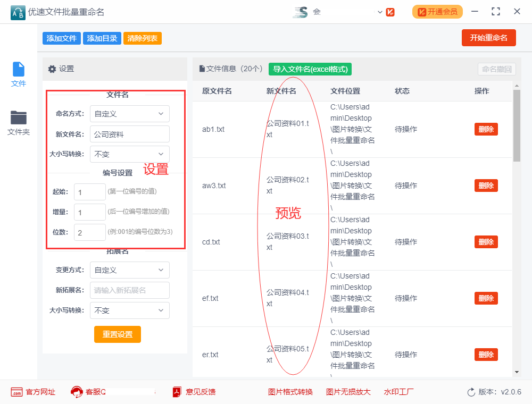Delete the er.txt row
Viewport: 532px width, 404px height.
[486, 355]
